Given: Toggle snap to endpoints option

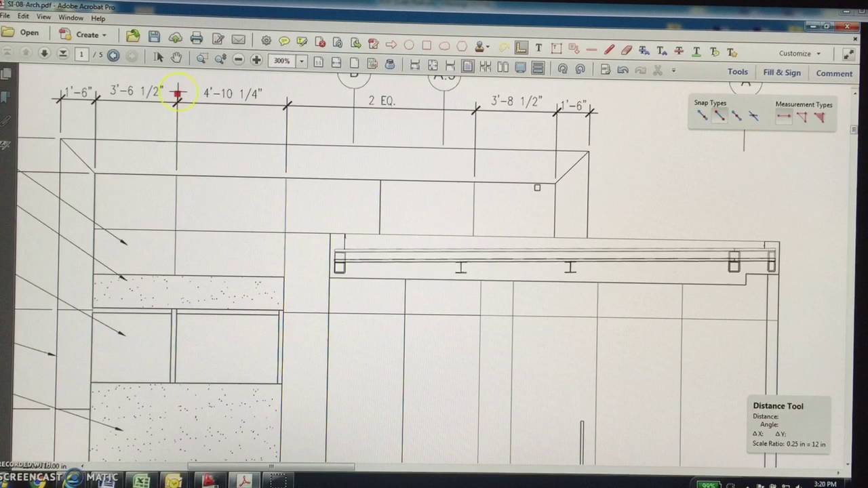Looking at the screenshot, I should [719, 116].
